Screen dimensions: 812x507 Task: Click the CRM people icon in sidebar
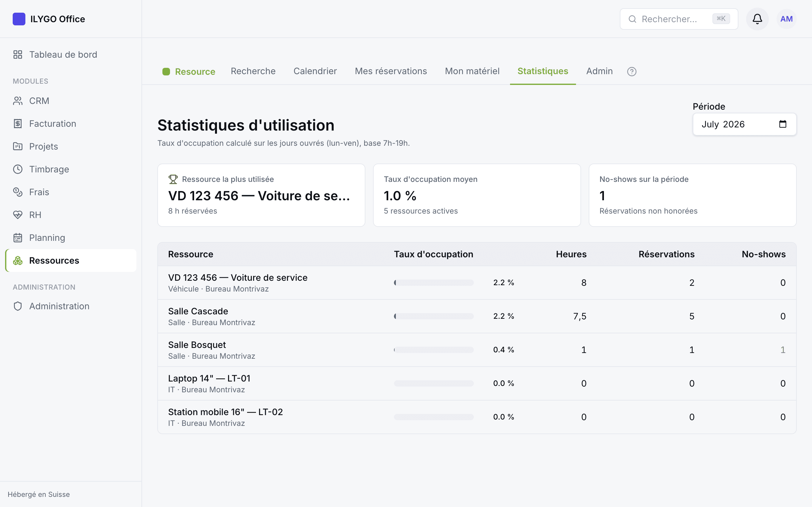(18, 100)
